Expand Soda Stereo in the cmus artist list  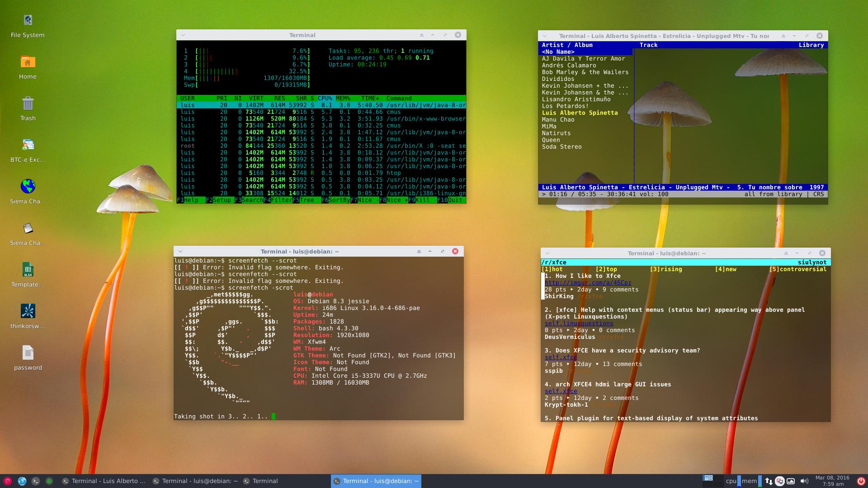point(562,146)
